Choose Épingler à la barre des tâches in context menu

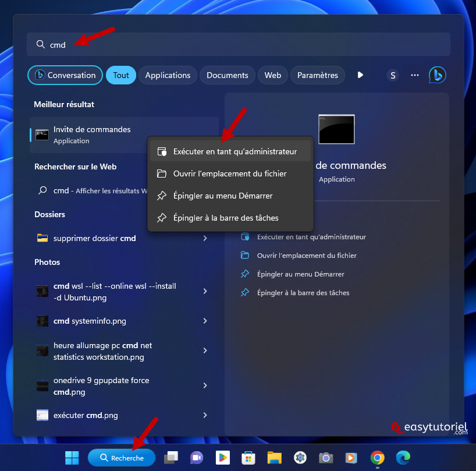pos(230,218)
